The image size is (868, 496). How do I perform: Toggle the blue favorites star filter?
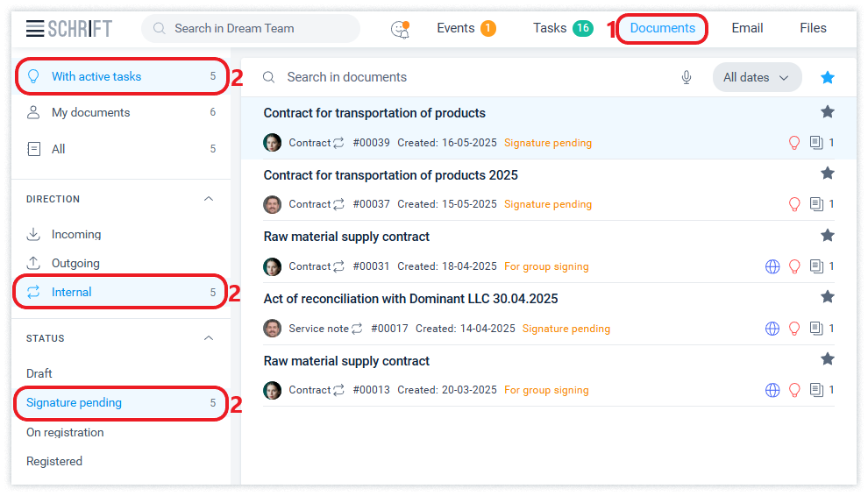coord(828,77)
